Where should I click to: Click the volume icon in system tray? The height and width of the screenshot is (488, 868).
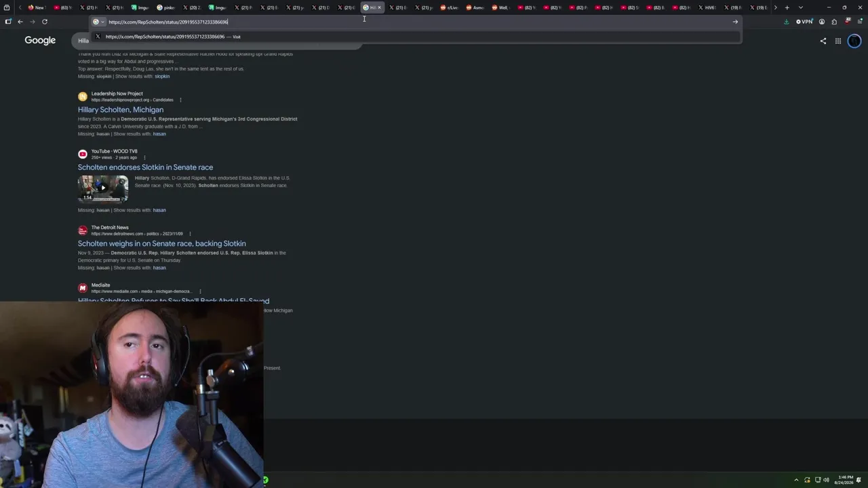coord(826,480)
